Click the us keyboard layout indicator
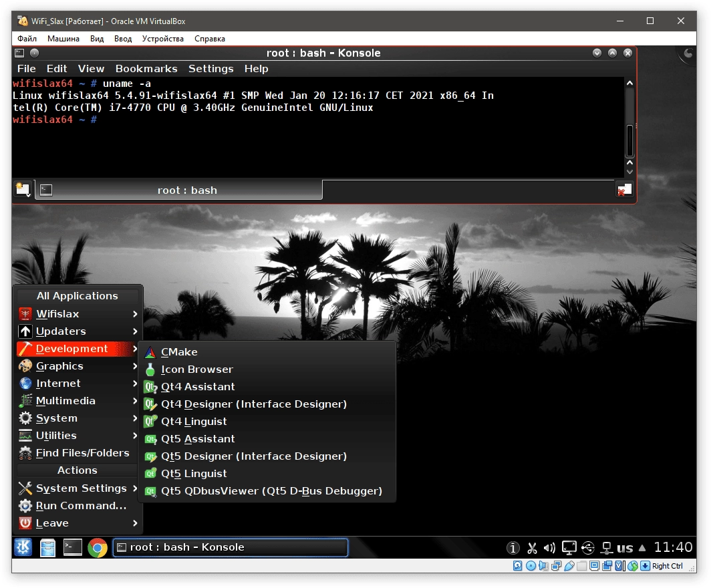Image resolution: width=711 pixels, height=588 pixels. point(624,548)
